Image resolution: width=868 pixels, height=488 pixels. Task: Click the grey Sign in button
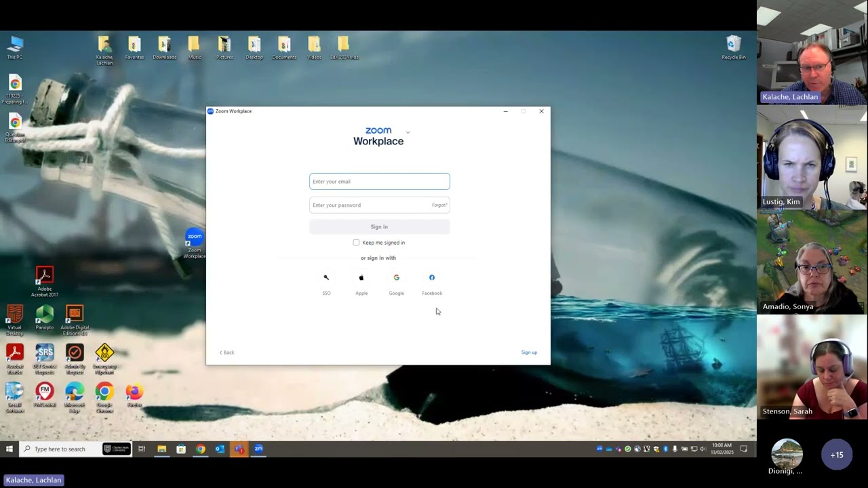click(x=380, y=227)
